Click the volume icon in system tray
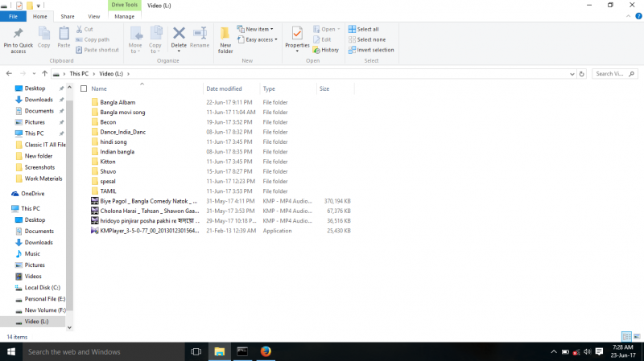 [x=588, y=351]
